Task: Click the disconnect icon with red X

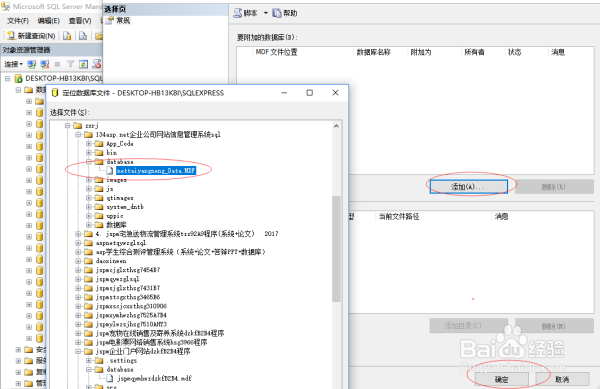Action: coord(45,64)
